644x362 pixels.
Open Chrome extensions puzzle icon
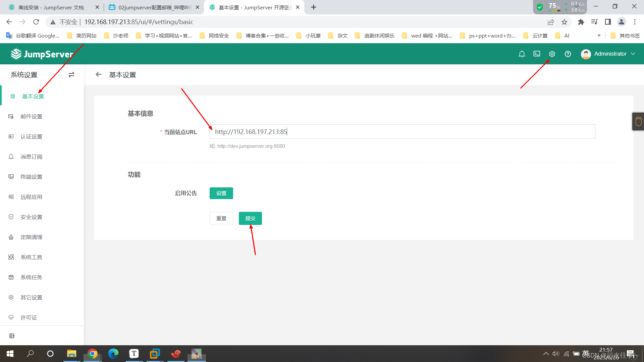pyautogui.click(x=581, y=22)
